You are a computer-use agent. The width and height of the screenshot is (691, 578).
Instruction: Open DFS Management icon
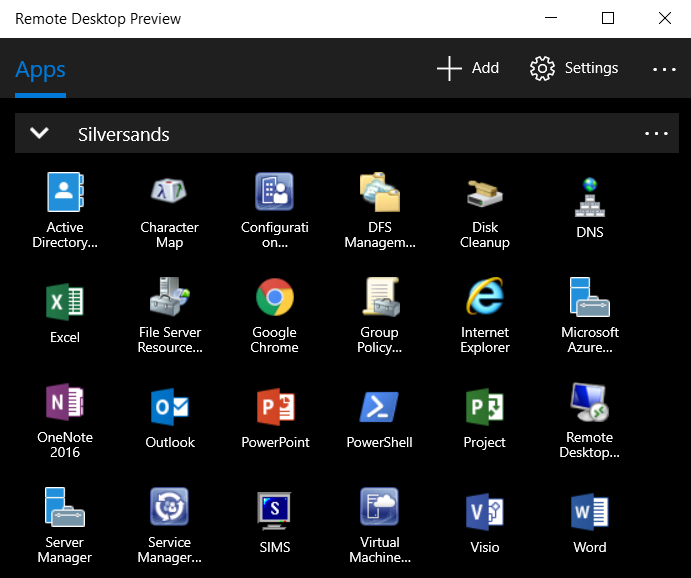click(379, 192)
